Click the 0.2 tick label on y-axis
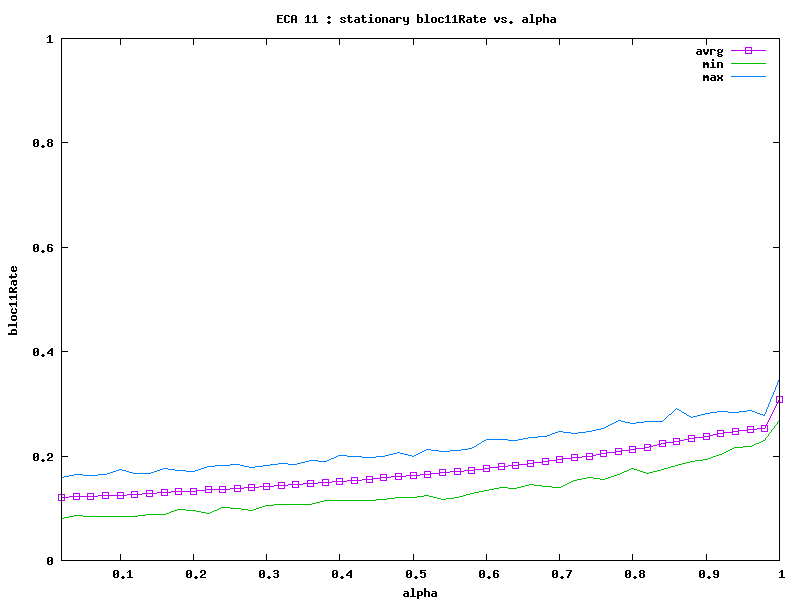The image size is (800, 600). coord(43,457)
